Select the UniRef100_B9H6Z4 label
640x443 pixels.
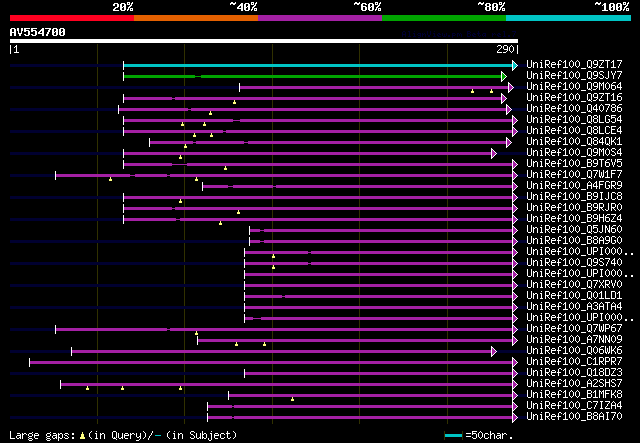point(574,219)
